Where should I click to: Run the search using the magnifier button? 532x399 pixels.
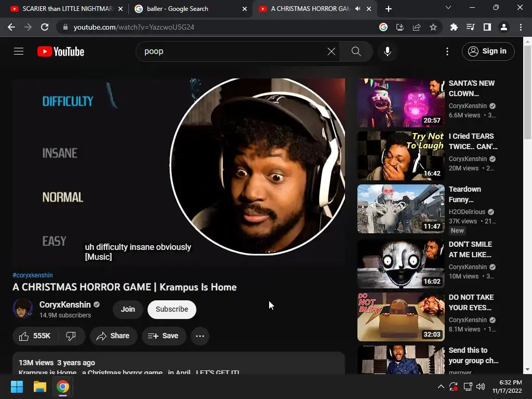[x=356, y=51]
